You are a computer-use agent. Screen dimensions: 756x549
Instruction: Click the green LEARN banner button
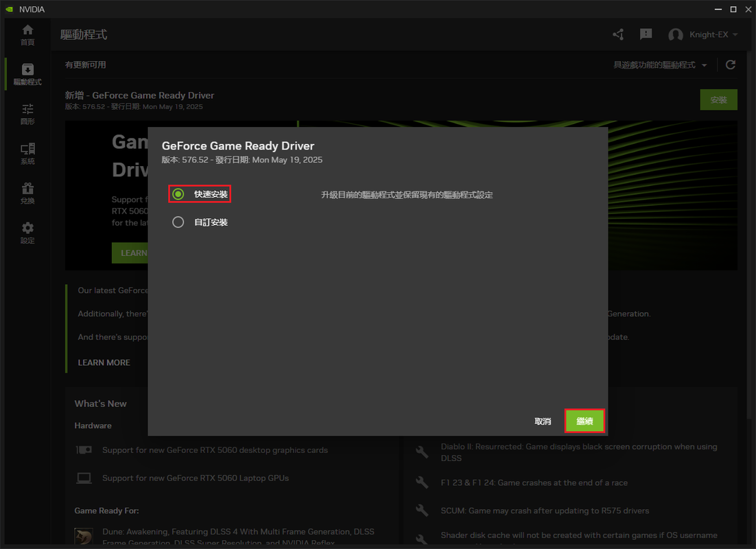click(130, 253)
